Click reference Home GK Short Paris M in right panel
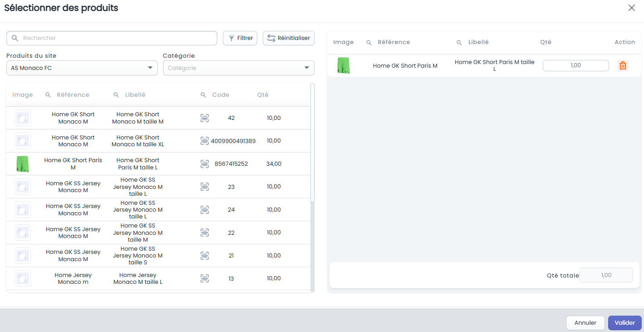 point(405,65)
